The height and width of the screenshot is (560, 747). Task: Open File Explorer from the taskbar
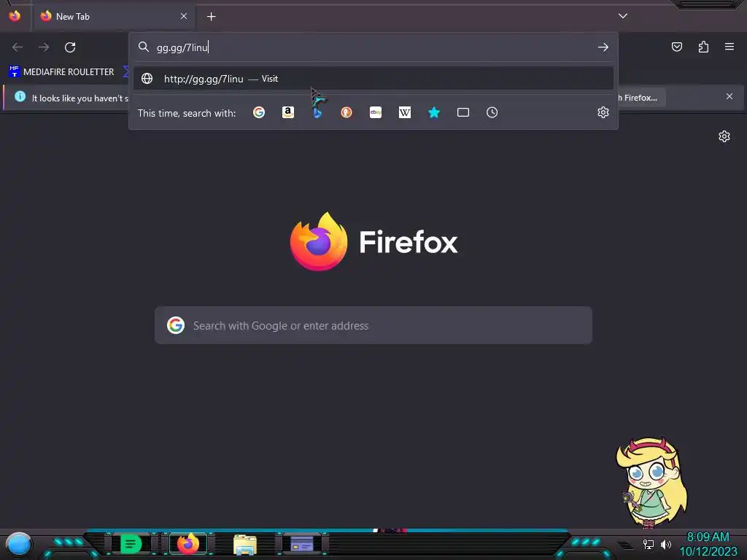[x=245, y=544]
